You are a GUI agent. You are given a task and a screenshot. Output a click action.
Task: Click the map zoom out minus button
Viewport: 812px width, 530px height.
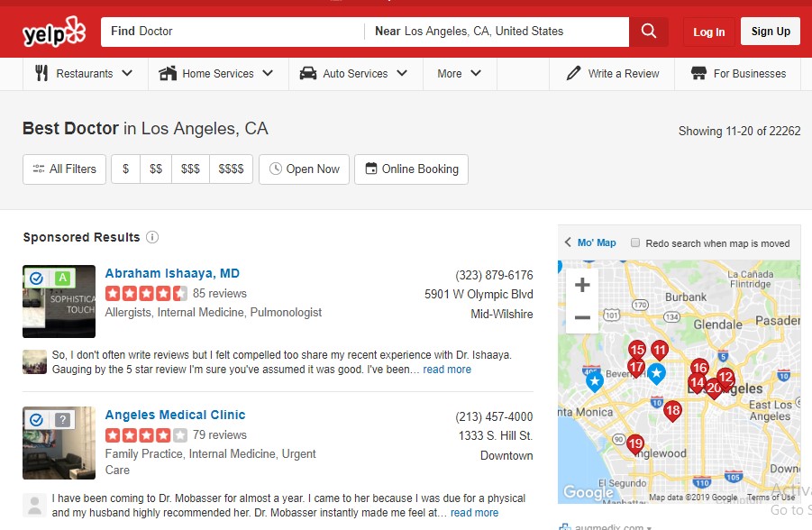point(582,317)
